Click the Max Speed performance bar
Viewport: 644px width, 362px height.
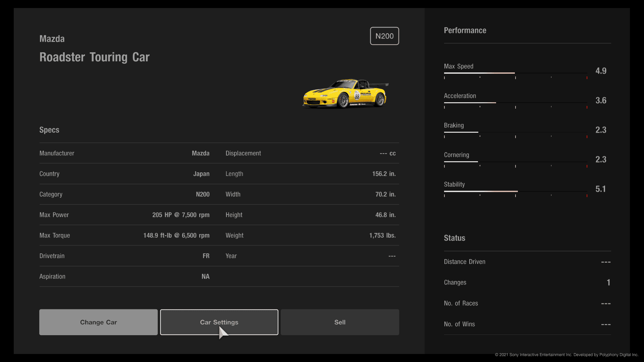pos(516,73)
